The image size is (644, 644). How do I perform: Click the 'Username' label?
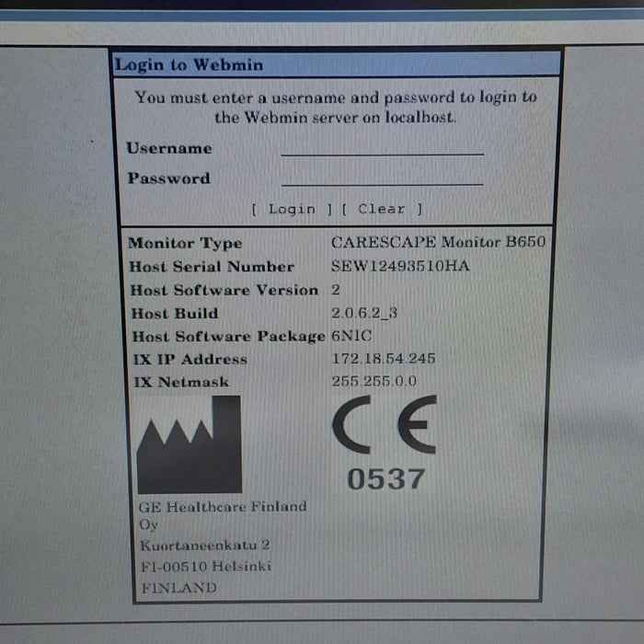click(x=168, y=148)
